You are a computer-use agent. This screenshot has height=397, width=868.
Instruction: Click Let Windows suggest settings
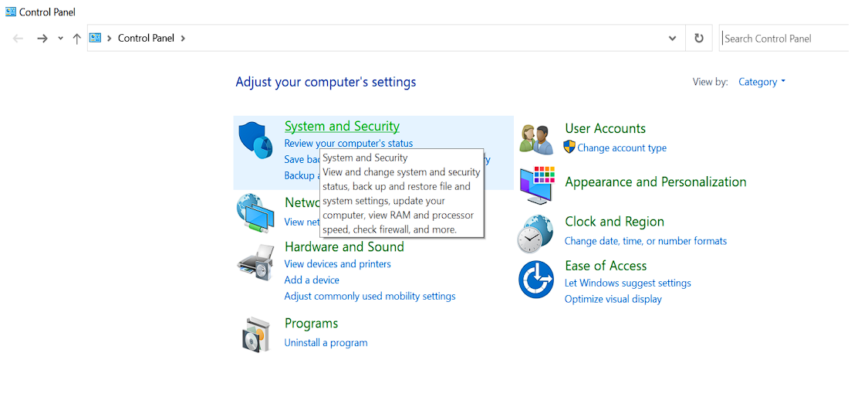[x=628, y=283]
